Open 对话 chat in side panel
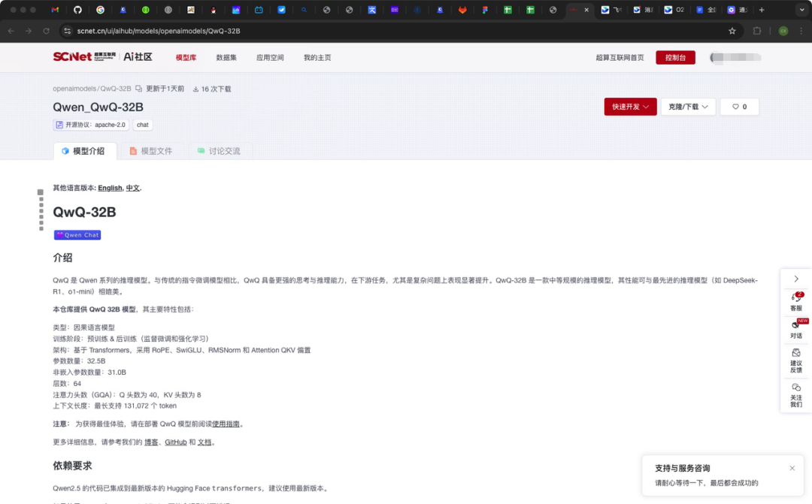Screen dimensions: 812x504 pyautogui.click(x=796, y=329)
